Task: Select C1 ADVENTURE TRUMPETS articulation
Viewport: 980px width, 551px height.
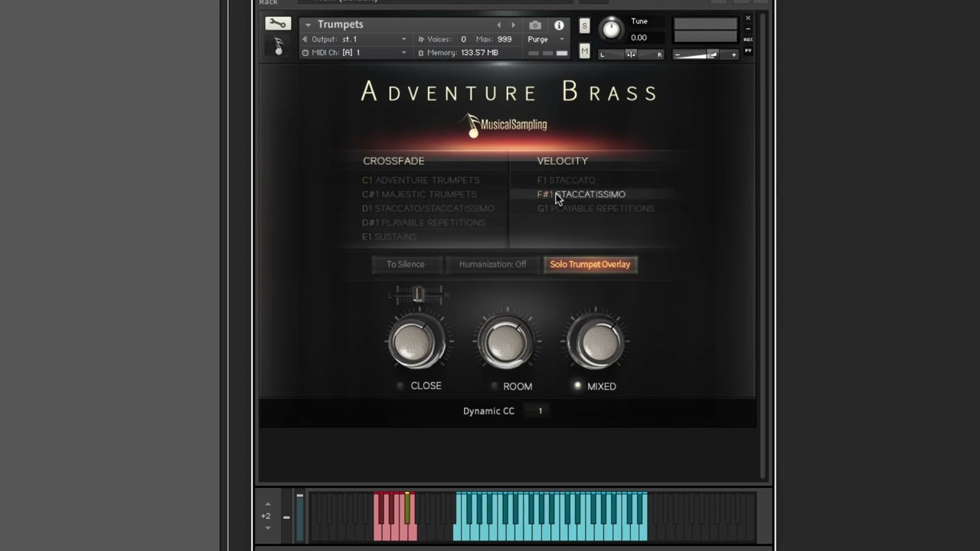Action: 420,180
